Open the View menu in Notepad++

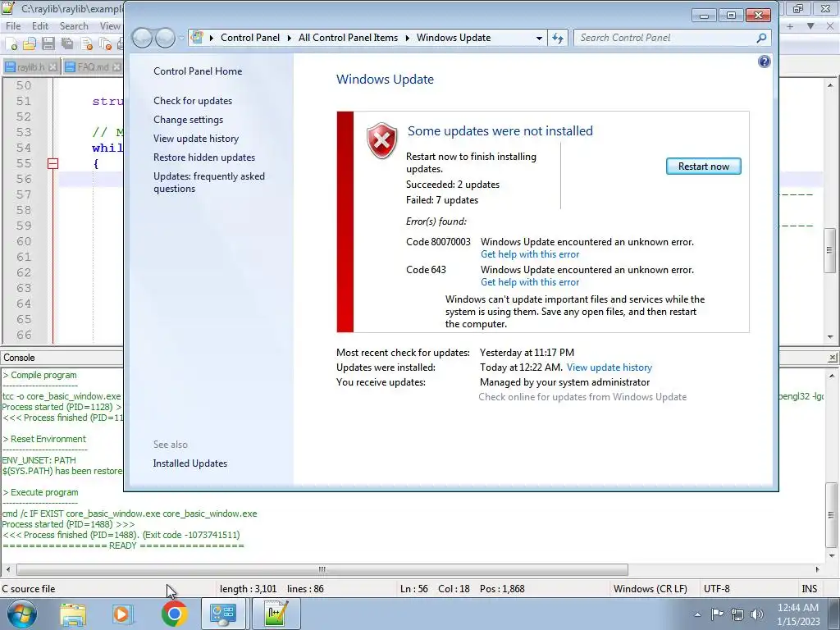(x=110, y=25)
